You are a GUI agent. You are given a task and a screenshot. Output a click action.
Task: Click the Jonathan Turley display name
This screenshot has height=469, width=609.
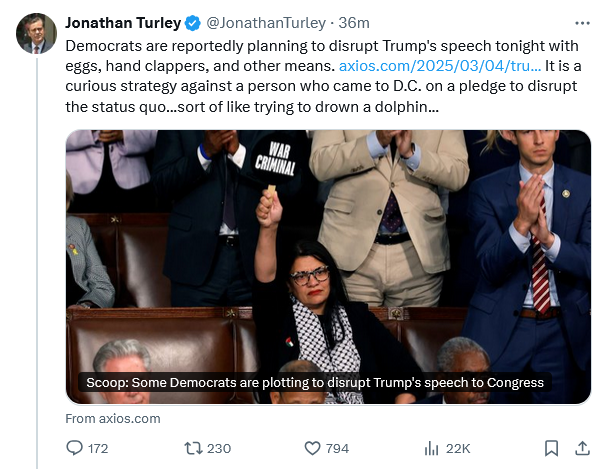click(122, 23)
